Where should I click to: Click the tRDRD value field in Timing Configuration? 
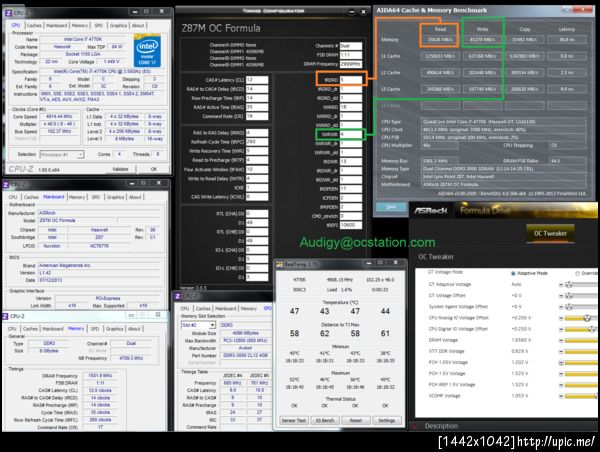(x=351, y=80)
